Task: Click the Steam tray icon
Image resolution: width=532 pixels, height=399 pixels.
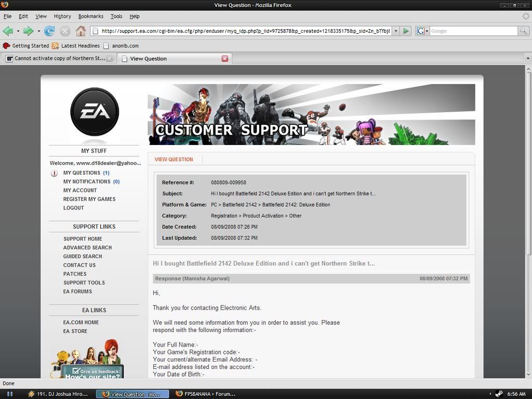Action: click(x=499, y=394)
